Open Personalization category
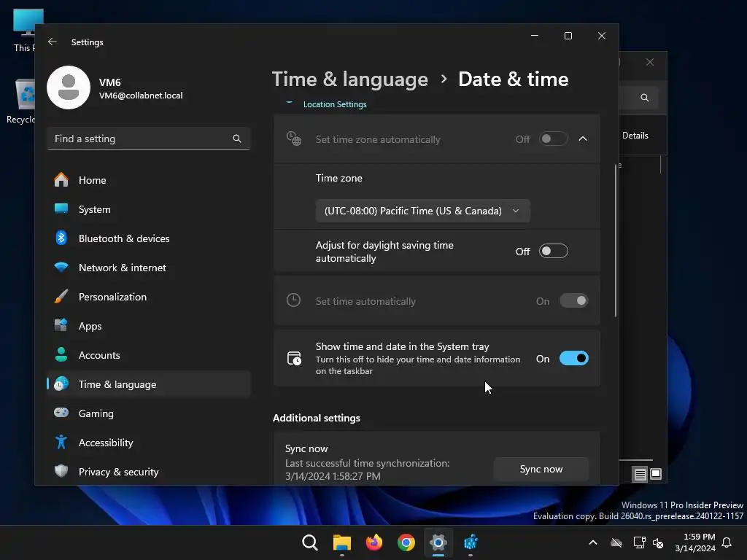747x560 pixels. coord(149,297)
